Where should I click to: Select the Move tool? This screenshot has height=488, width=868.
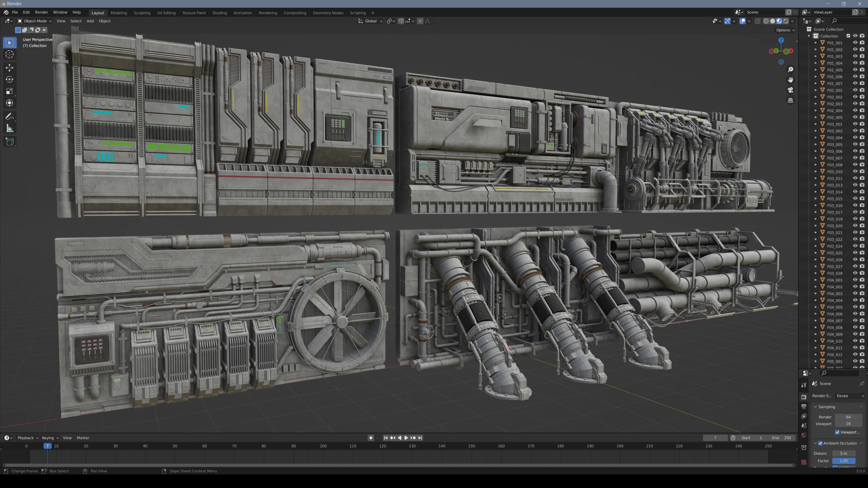pyautogui.click(x=9, y=68)
